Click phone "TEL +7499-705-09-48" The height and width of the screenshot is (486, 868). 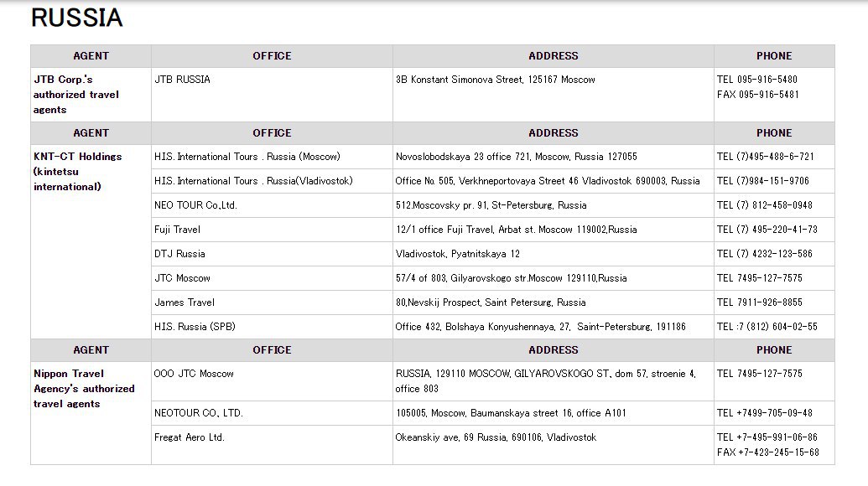point(765,414)
